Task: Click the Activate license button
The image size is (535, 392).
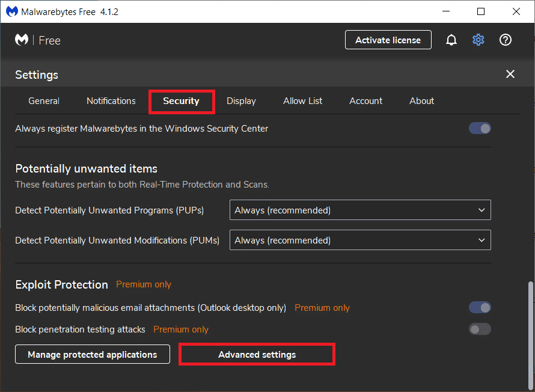Action: click(x=388, y=40)
